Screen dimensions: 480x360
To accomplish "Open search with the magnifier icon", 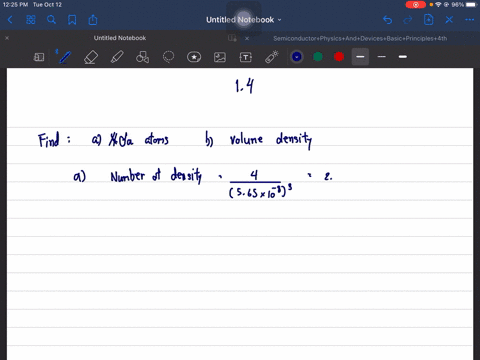I will (x=51, y=20).
